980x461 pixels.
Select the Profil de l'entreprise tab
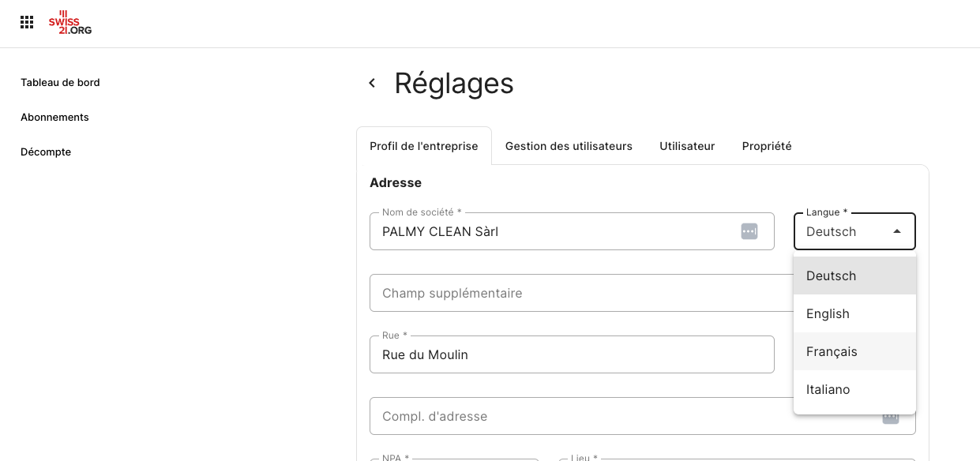click(x=424, y=146)
